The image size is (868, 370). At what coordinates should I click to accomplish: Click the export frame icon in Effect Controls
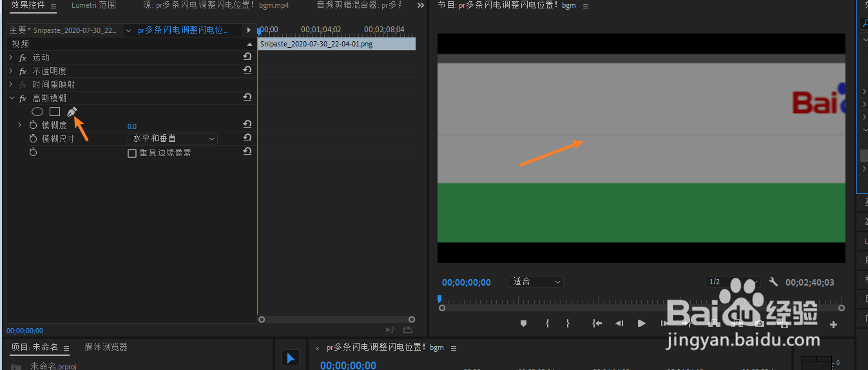point(407,330)
